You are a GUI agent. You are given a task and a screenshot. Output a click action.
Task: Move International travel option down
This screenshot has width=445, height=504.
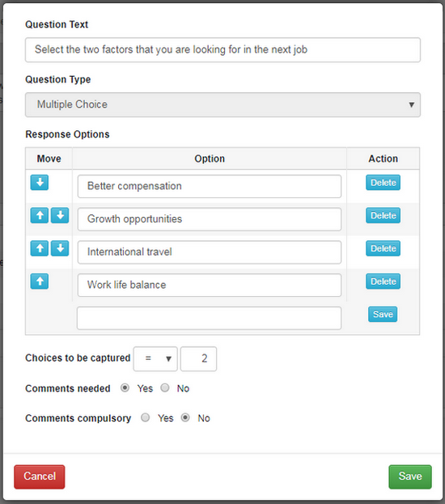[x=60, y=248]
